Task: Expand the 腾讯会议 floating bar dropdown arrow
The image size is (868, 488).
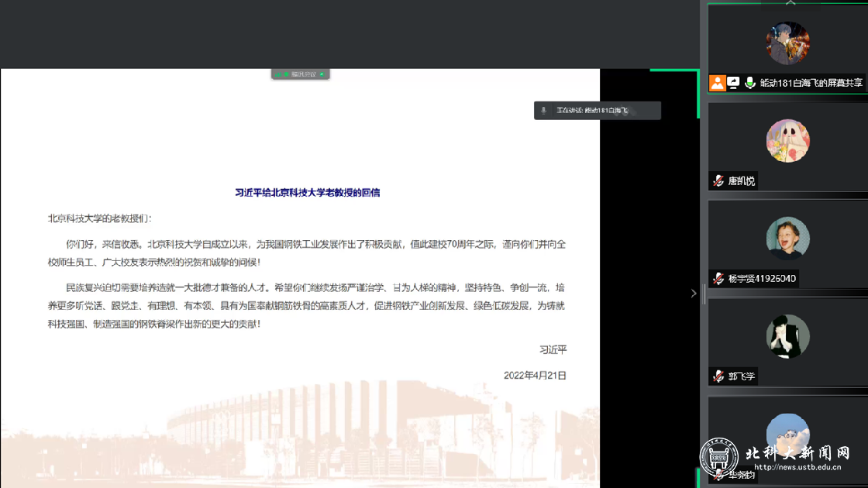Action: point(322,74)
